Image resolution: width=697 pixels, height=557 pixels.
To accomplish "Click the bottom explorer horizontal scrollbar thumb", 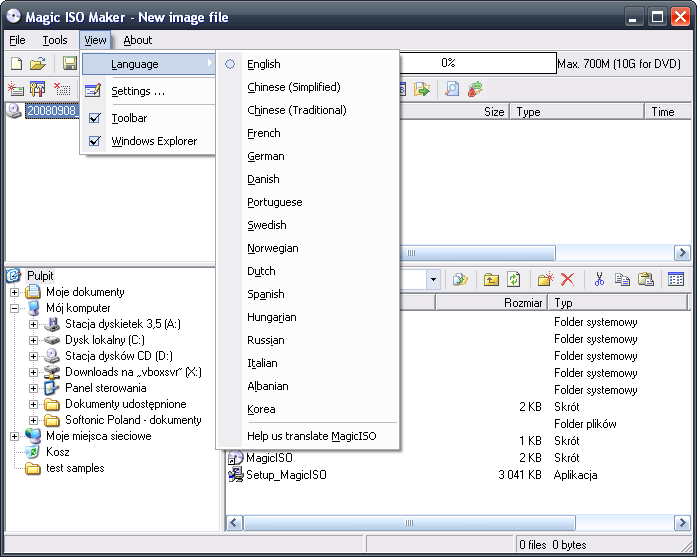I will (x=409, y=523).
